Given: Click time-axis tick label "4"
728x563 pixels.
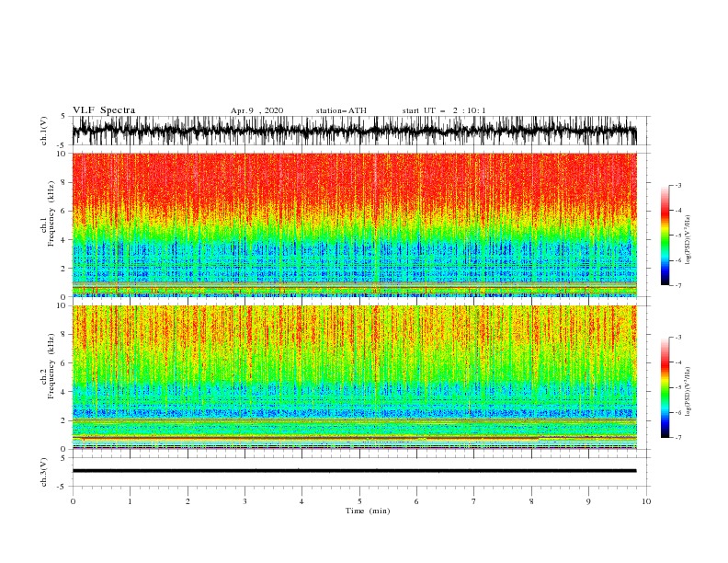Looking at the screenshot, I should [301, 501].
